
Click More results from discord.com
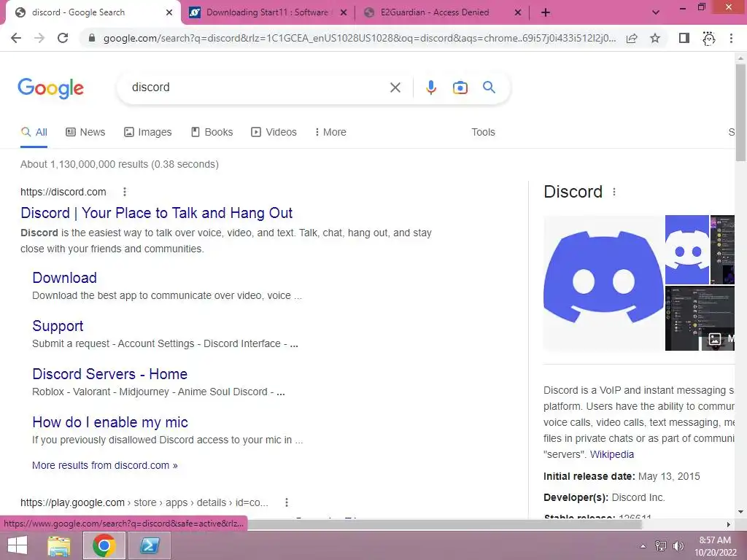click(x=105, y=465)
